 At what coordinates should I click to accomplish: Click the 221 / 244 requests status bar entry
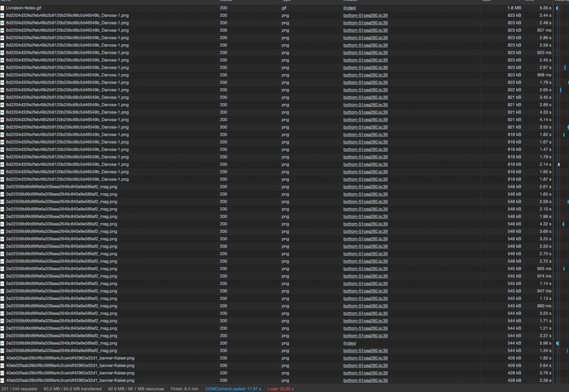(19, 389)
